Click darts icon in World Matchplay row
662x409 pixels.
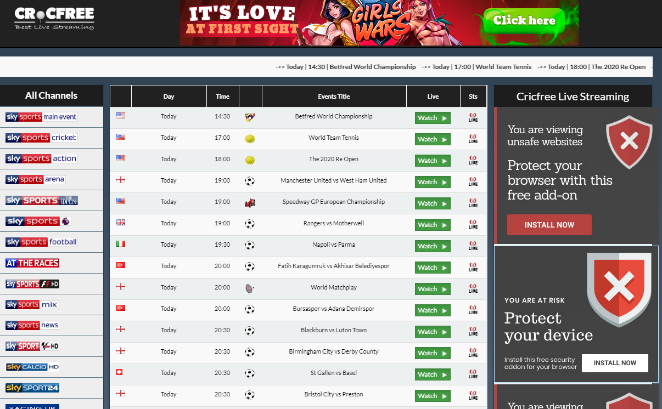click(x=250, y=289)
